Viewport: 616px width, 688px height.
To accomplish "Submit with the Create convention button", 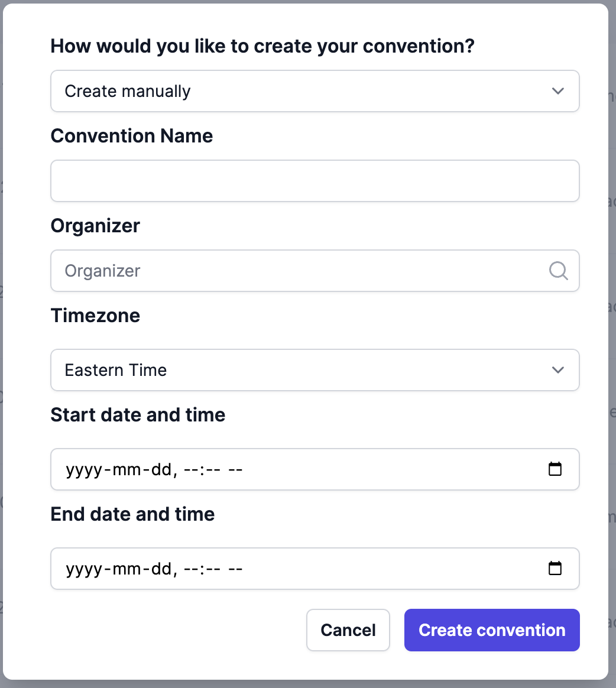I will (491, 630).
